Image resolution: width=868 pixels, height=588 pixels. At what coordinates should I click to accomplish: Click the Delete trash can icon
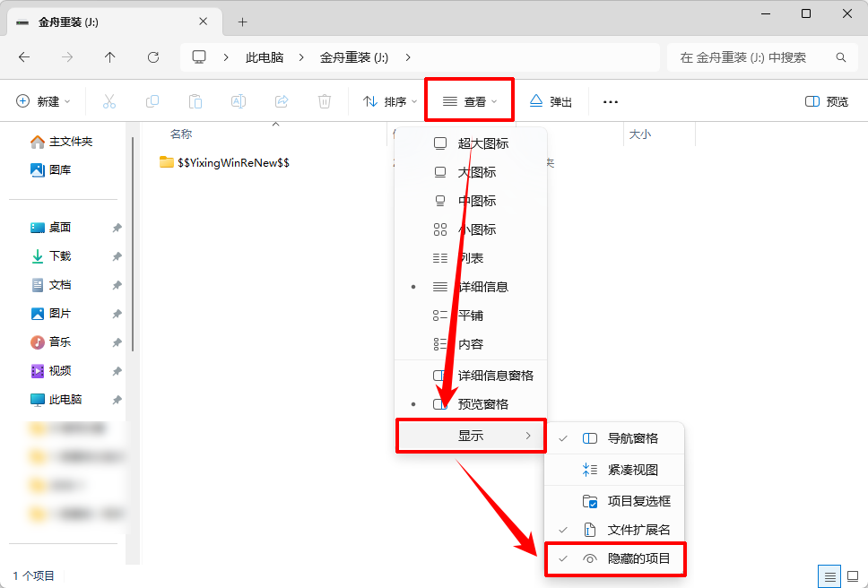[x=325, y=101]
